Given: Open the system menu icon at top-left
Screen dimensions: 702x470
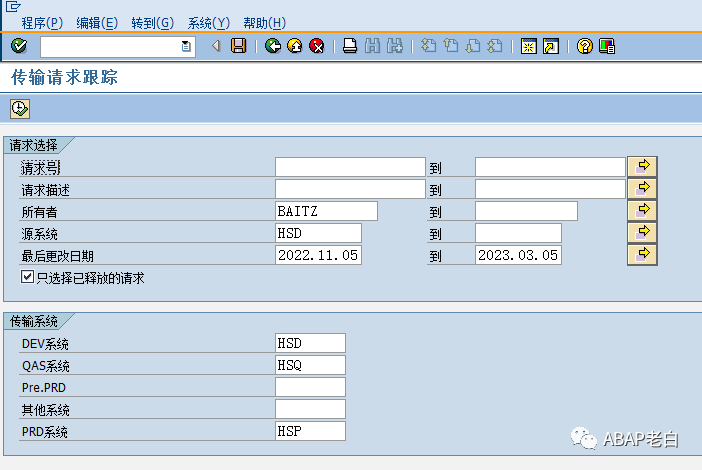Looking at the screenshot, I should (13, 6).
